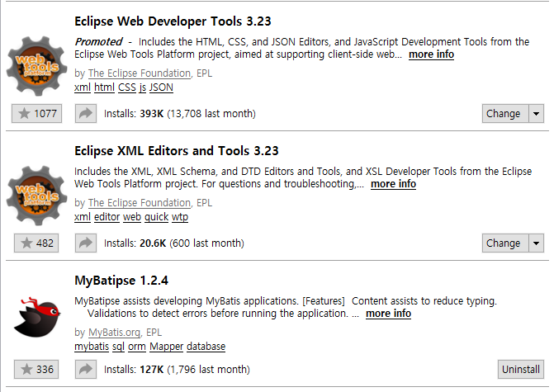
Task: Click the Eclipse Web Developer Tools gear logo
Action: point(37,66)
